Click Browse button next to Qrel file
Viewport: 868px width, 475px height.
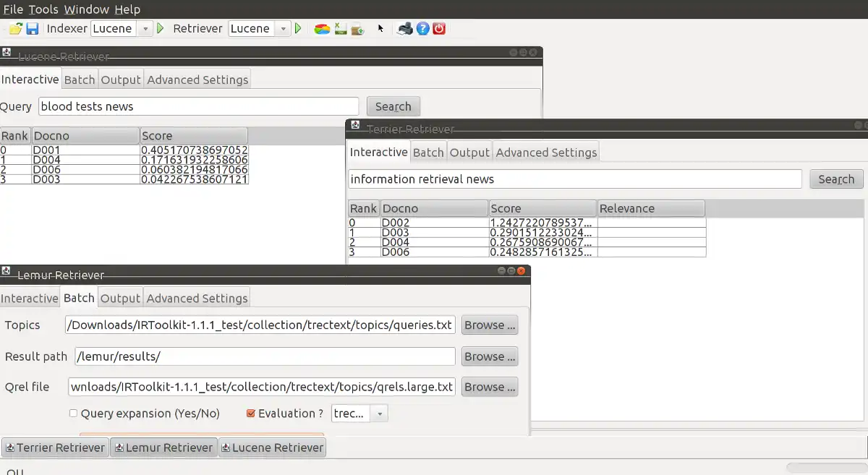tap(490, 387)
